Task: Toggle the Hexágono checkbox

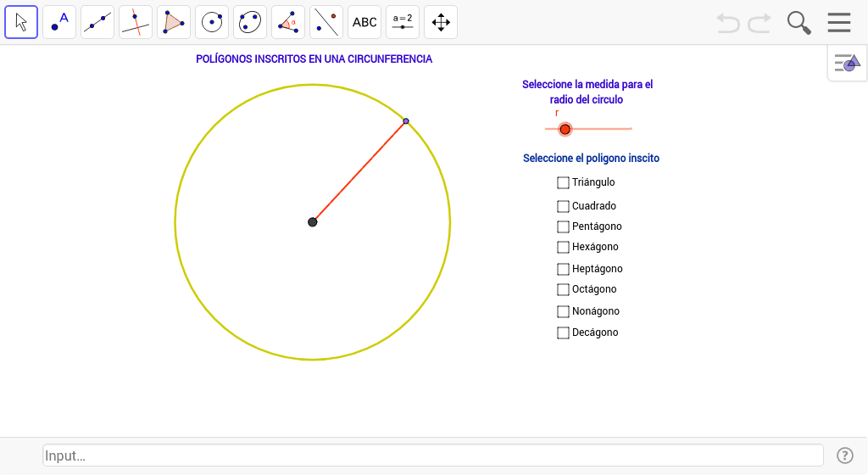Action: coord(563,247)
